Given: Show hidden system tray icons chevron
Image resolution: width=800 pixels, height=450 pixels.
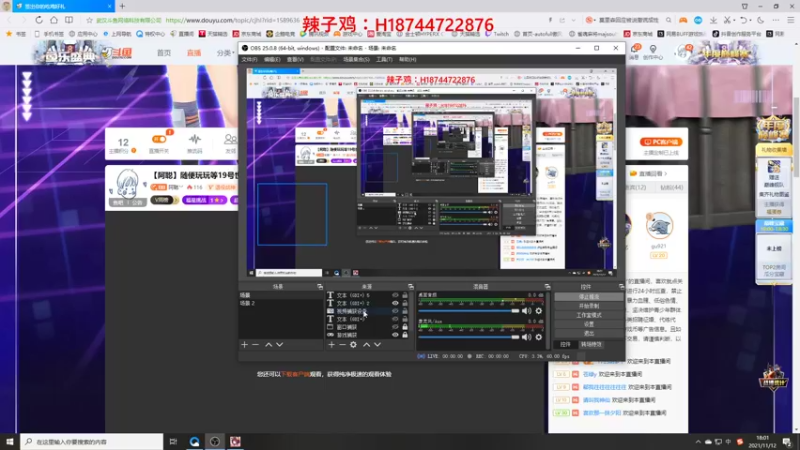Looking at the screenshot, I should pos(697,442).
